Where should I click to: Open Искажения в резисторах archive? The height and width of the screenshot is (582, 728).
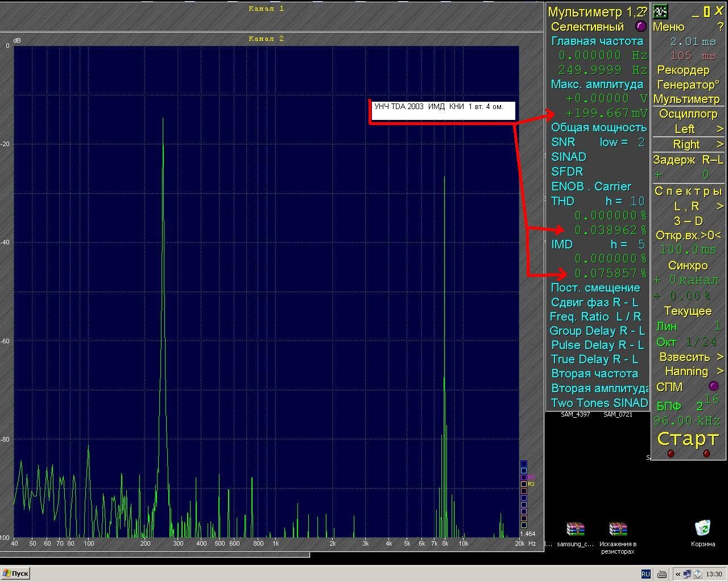[x=618, y=530]
